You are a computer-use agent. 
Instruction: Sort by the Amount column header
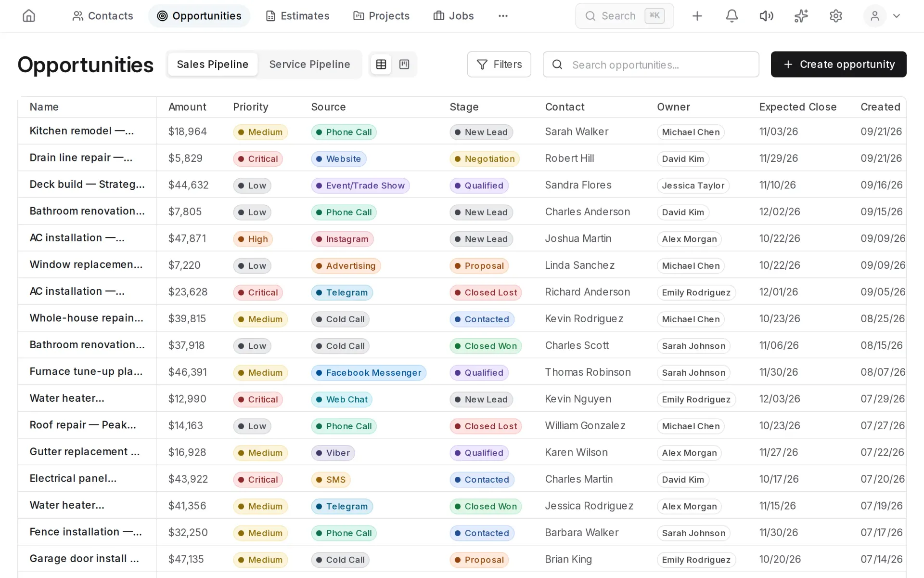pos(187,107)
